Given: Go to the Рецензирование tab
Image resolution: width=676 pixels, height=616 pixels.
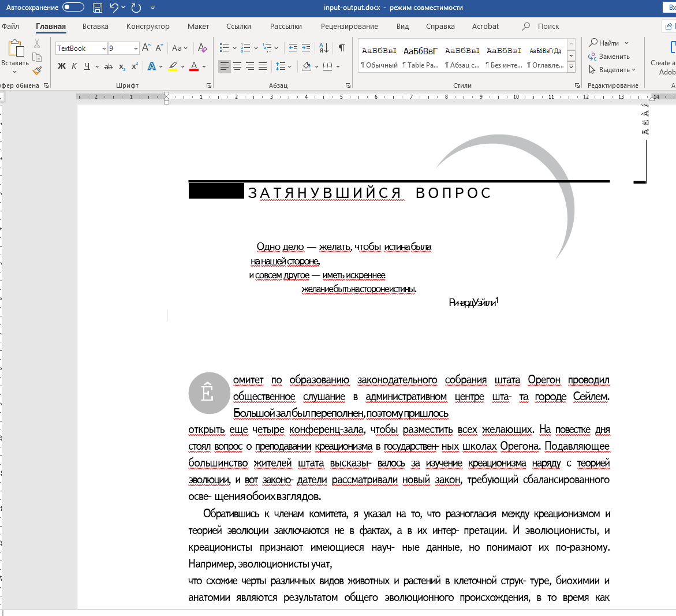Looking at the screenshot, I should [349, 27].
